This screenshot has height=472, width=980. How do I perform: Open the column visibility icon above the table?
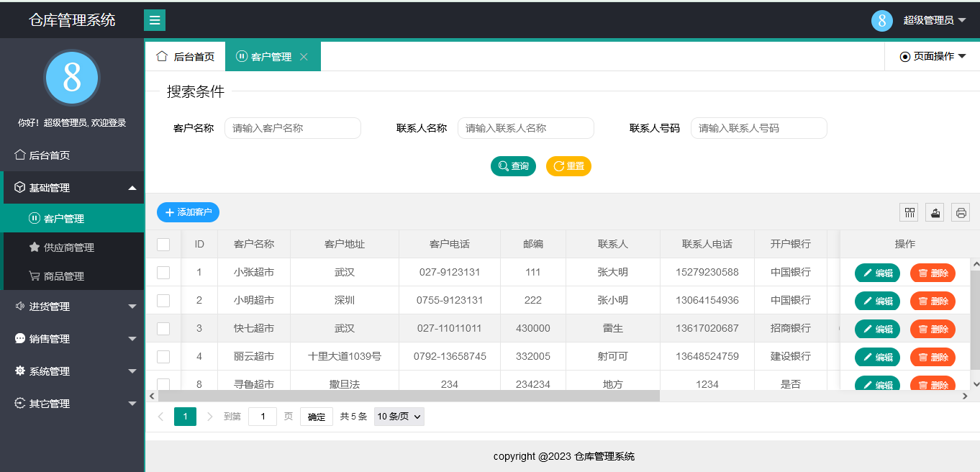909,212
